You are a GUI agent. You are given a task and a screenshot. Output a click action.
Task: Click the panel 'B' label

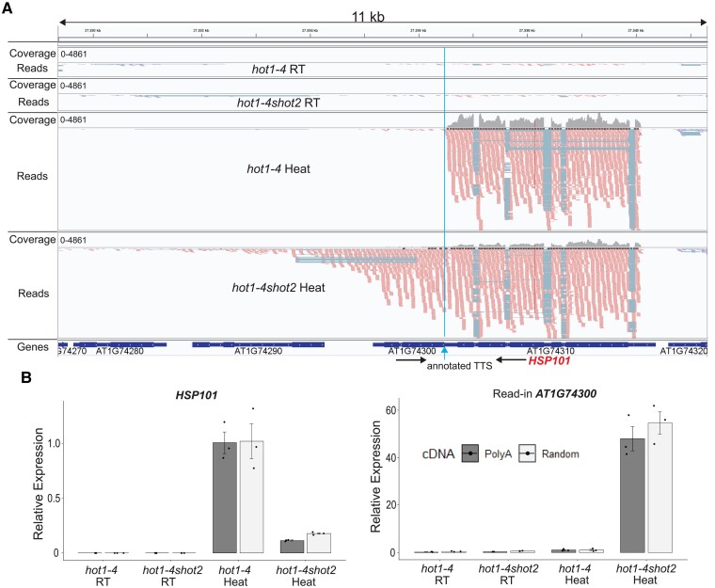26,377
